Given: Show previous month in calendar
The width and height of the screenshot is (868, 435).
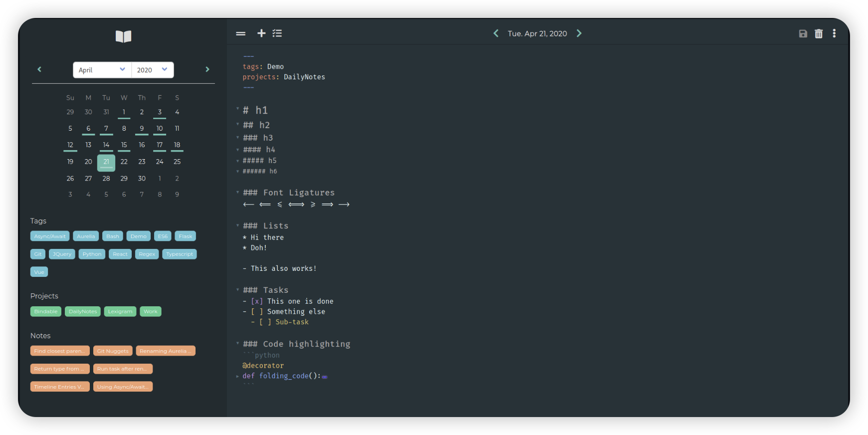Looking at the screenshot, I should pos(39,69).
